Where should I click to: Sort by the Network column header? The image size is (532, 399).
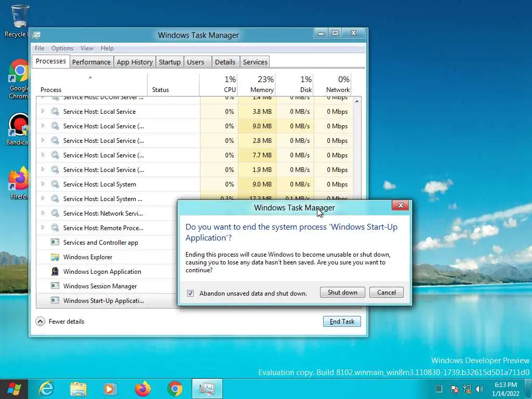click(332, 84)
